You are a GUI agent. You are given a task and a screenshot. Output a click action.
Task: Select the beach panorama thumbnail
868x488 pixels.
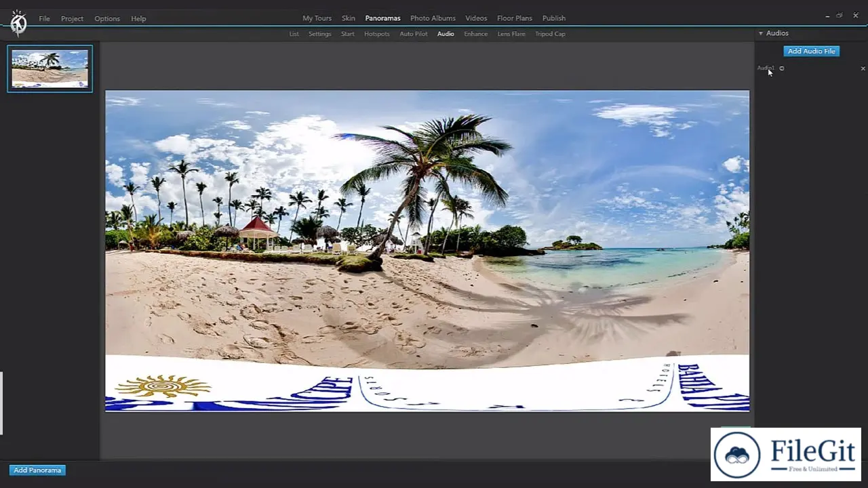coord(50,68)
